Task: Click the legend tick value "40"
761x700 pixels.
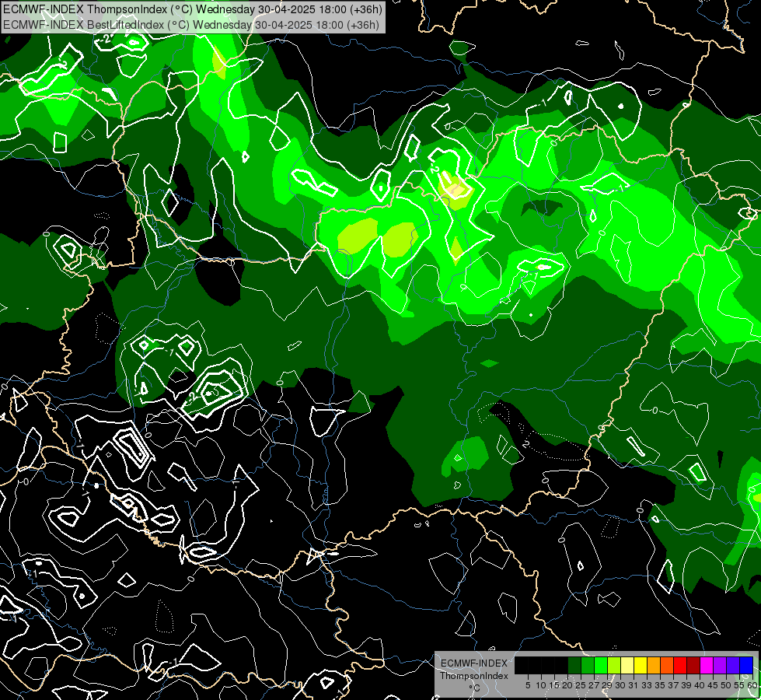Action: 700,685
